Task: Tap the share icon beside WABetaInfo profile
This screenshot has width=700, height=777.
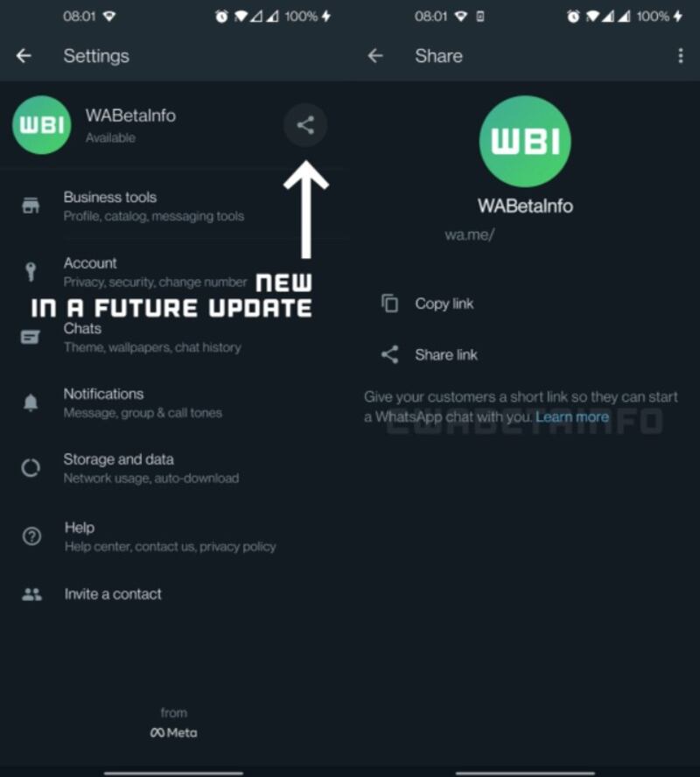Action: [x=305, y=125]
